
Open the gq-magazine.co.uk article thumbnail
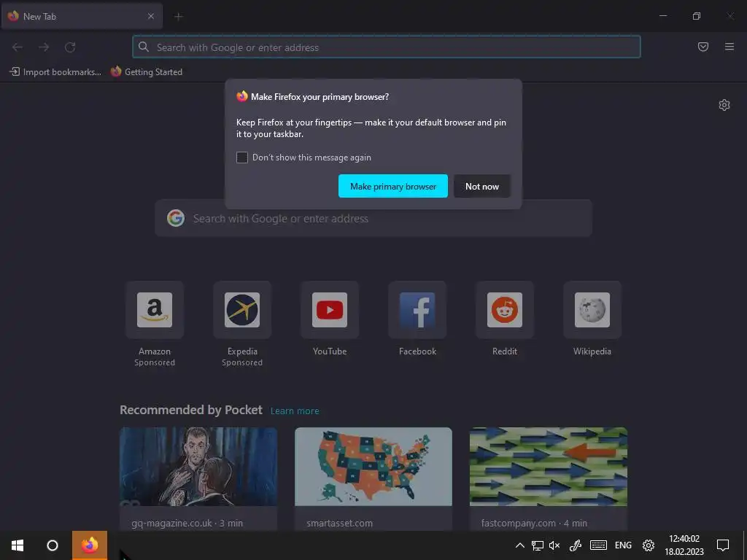[198, 467]
